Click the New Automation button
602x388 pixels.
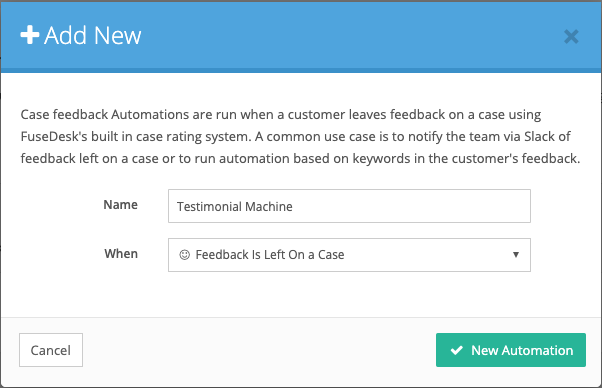tap(511, 350)
